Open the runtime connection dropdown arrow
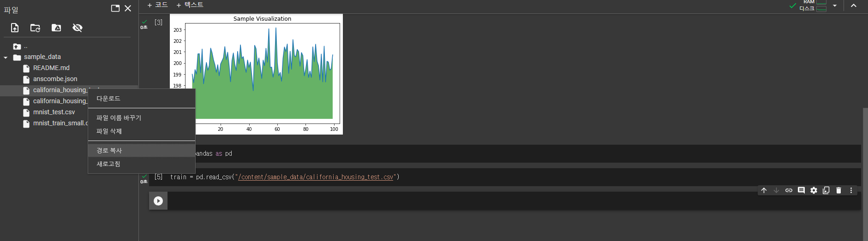868x241 pixels. (835, 6)
